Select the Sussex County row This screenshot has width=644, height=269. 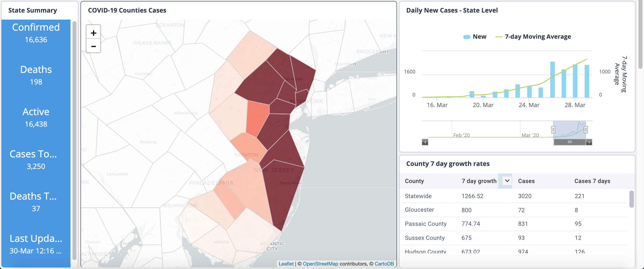tap(513, 238)
